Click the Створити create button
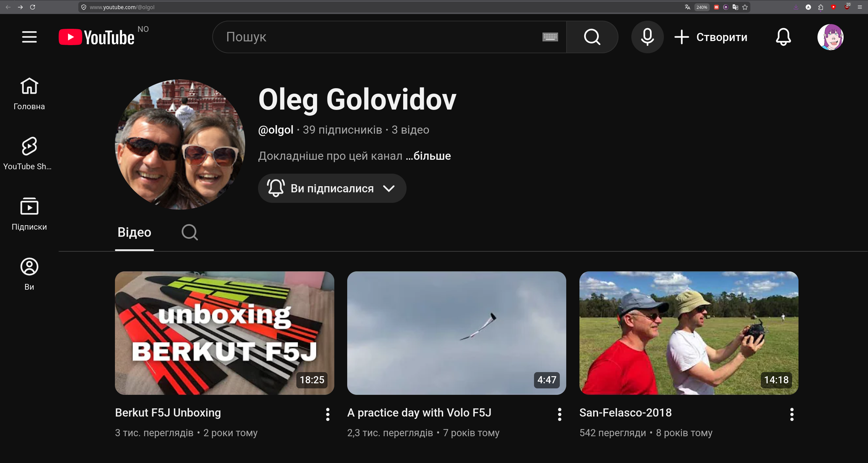The image size is (868, 463). tap(711, 37)
